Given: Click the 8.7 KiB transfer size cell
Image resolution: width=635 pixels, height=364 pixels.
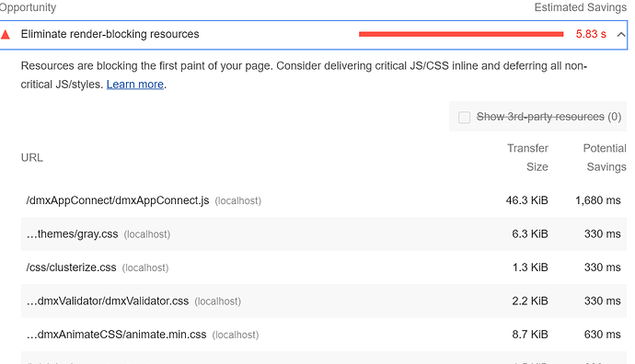Looking at the screenshot, I should pyautogui.click(x=530, y=335).
